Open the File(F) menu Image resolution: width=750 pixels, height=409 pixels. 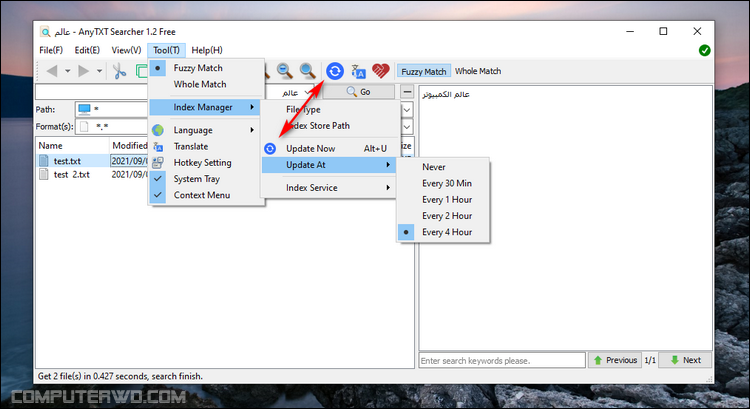[51, 50]
